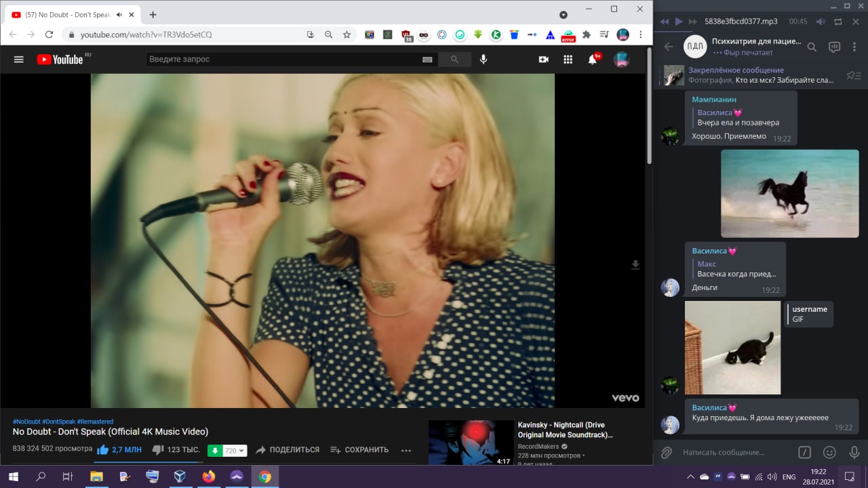Start voice search with microphone icon
The height and width of the screenshot is (488, 868).
pyautogui.click(x=484, y=60)
